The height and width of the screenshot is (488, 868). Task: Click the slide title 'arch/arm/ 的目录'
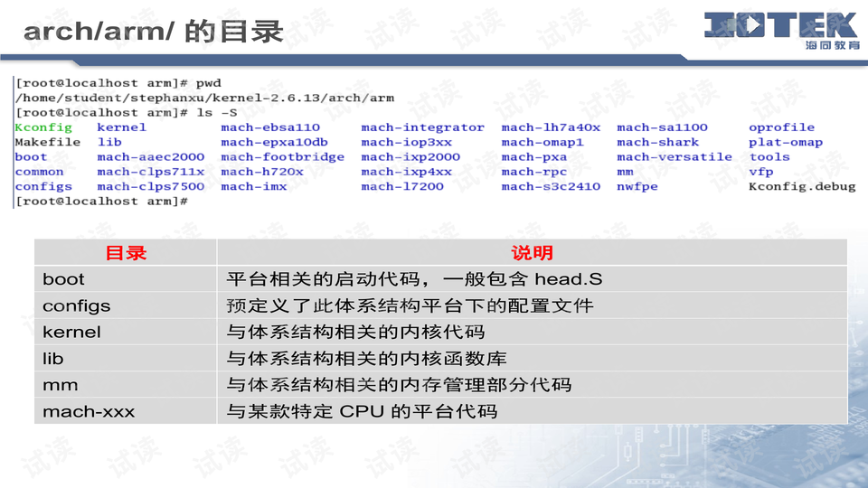pos(154,31)
